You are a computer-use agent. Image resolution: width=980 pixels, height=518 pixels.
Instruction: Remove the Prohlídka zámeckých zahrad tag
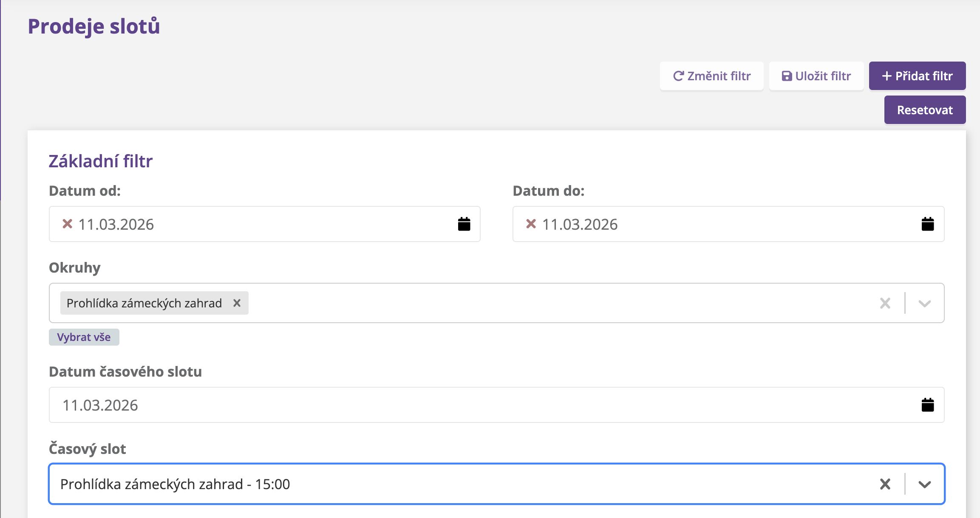[237, 303]
